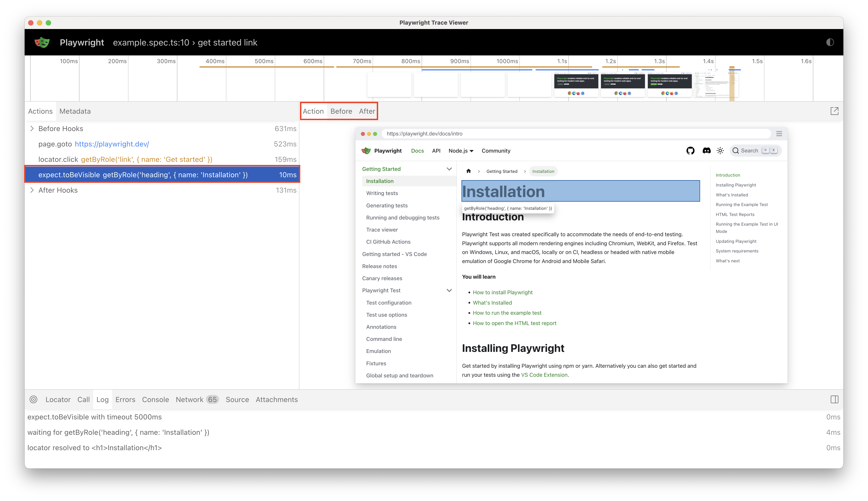Open the GitHub repository icon
868x501 pixels.
(x=690, y=151)
